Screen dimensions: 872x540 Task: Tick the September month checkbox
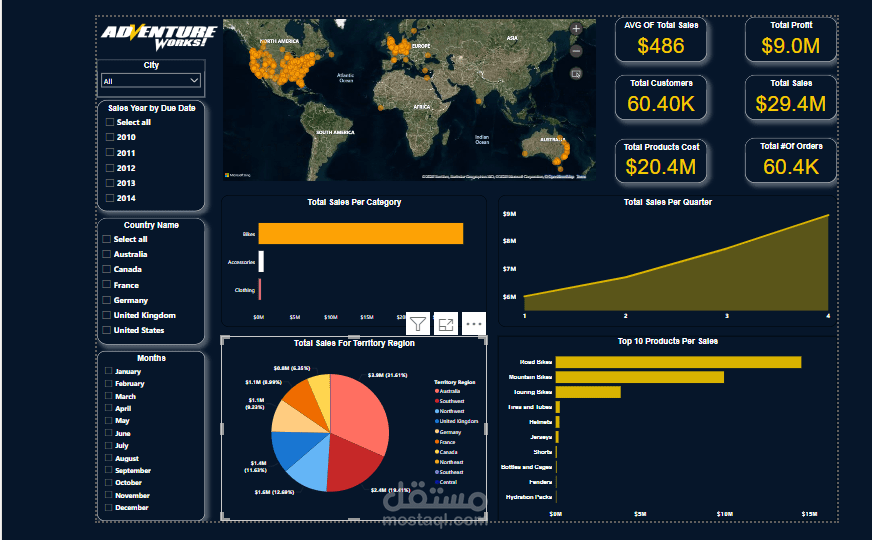pos(109,470)
